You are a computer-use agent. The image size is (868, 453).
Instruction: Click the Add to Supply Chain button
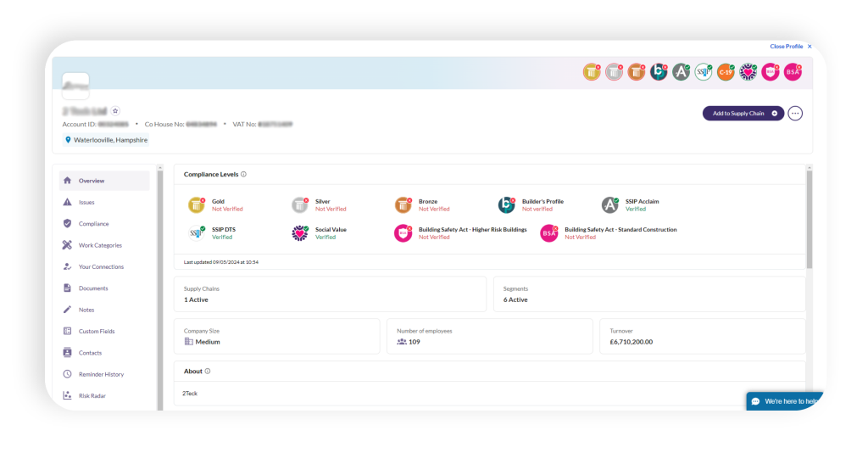pos(737,113)
